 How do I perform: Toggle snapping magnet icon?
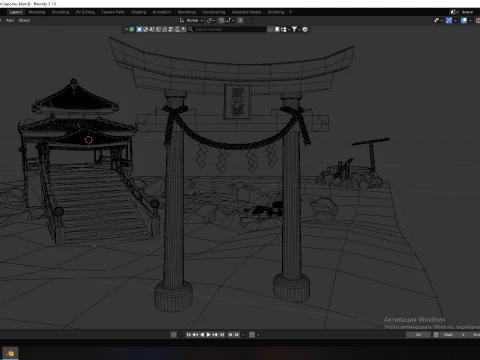coord(221,21)
